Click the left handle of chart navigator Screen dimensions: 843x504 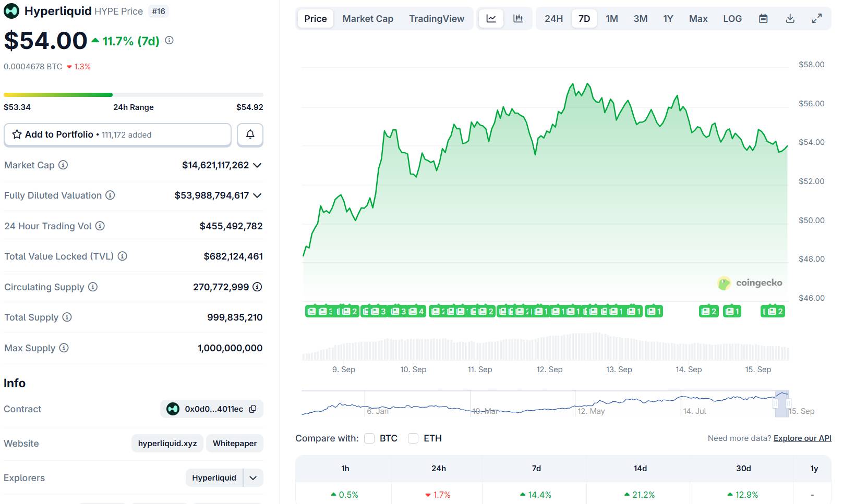pos(775,404)
